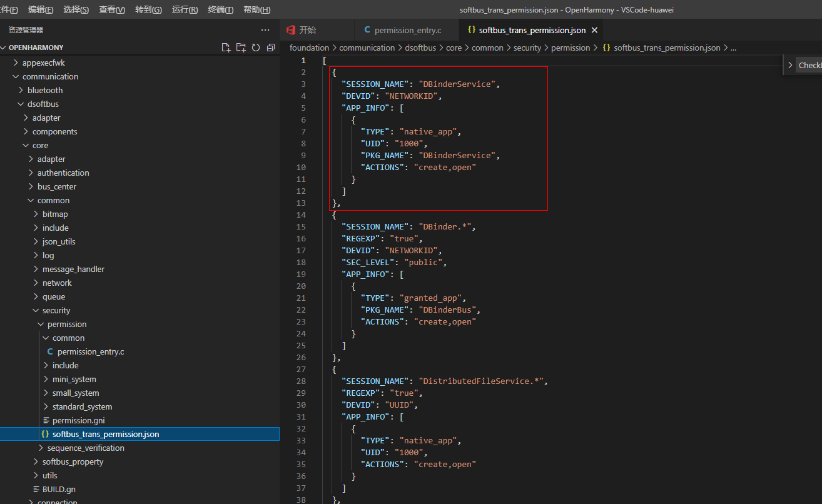Collapse the dsoftbus folder
Image resolution: width=822 pixels, height=504 pixels.
[x=43, y=104]
